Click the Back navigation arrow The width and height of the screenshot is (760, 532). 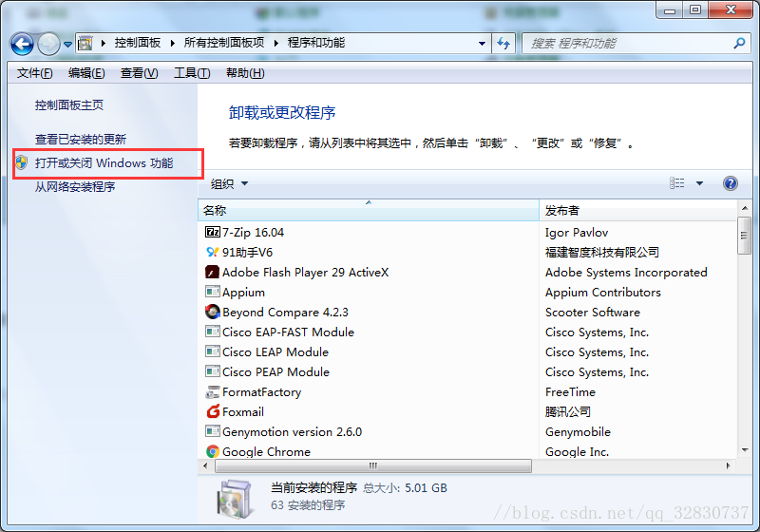pyautogui.click(x=22, y=44)
